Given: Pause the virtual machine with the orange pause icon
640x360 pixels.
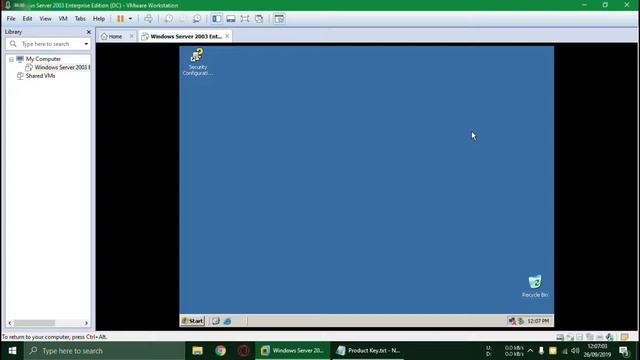Looking at the screenshot, I should (x=120, y=19).
